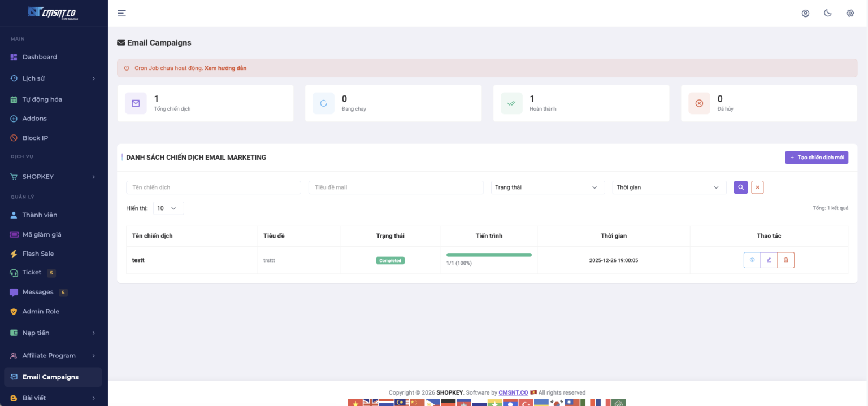
Task: Click the Nạp tiền wallet icon
Action: (14, 333)
